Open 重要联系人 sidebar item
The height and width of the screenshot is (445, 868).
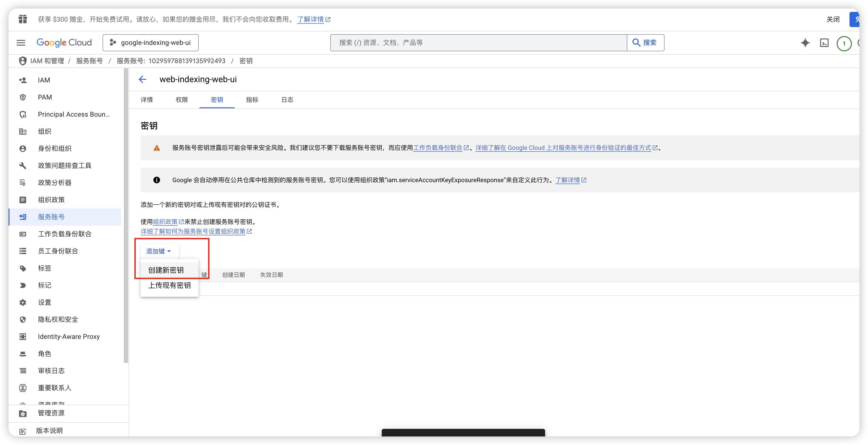[65, 388]
